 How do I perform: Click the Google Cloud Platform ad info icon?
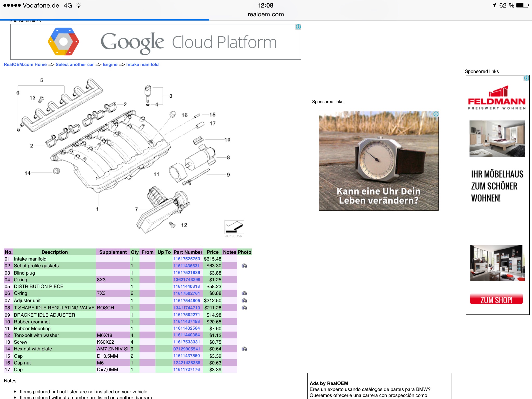pos(298,27)
